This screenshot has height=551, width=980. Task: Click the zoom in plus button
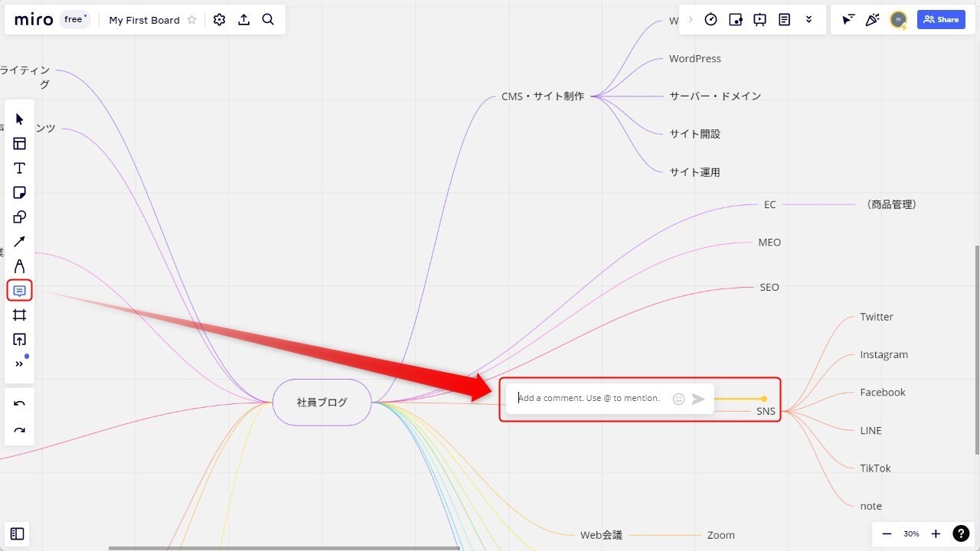pyautogui.click(x=936, y=534)
